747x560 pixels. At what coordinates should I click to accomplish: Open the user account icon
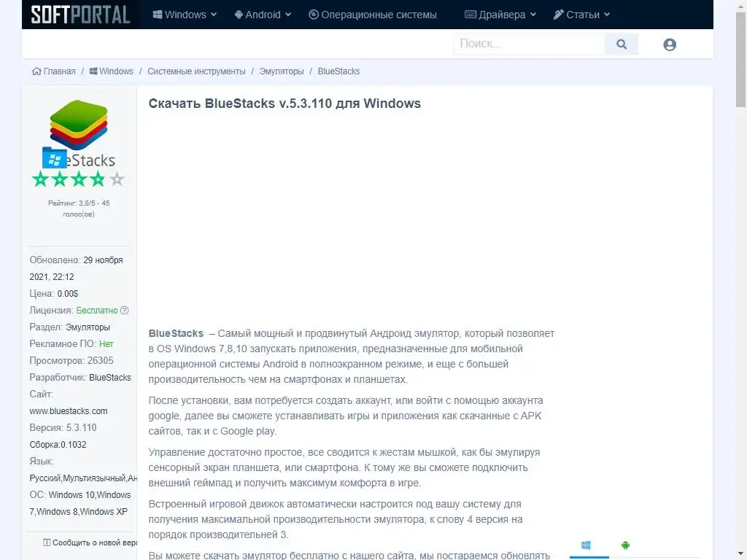pos(670,44)
